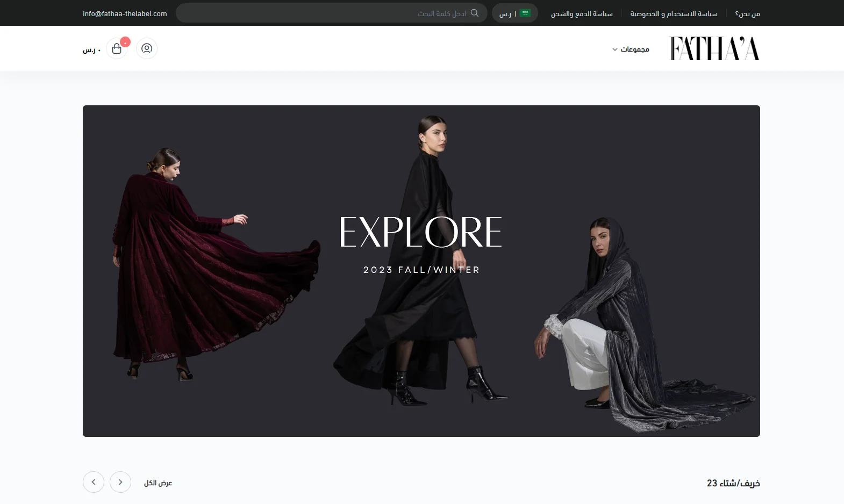Show next products with right arrow
This screenshot has width=844, height=504.
click(120, 482)
